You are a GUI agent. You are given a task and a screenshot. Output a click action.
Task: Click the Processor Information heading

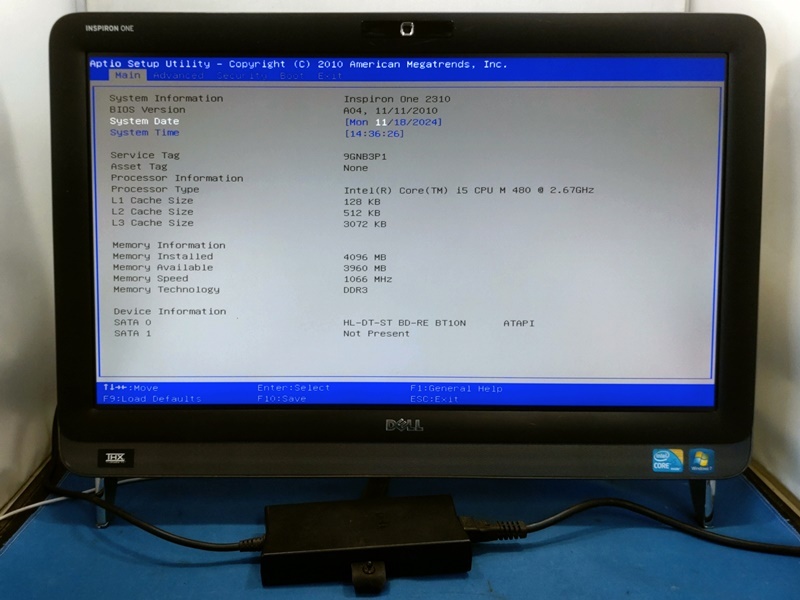177,178
